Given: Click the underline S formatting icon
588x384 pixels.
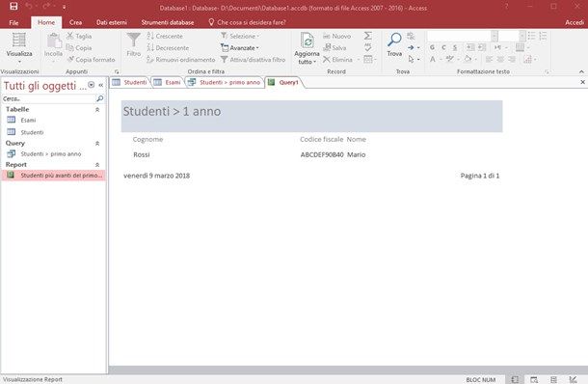Looking at the screenshot, I should tap(455, 47).
